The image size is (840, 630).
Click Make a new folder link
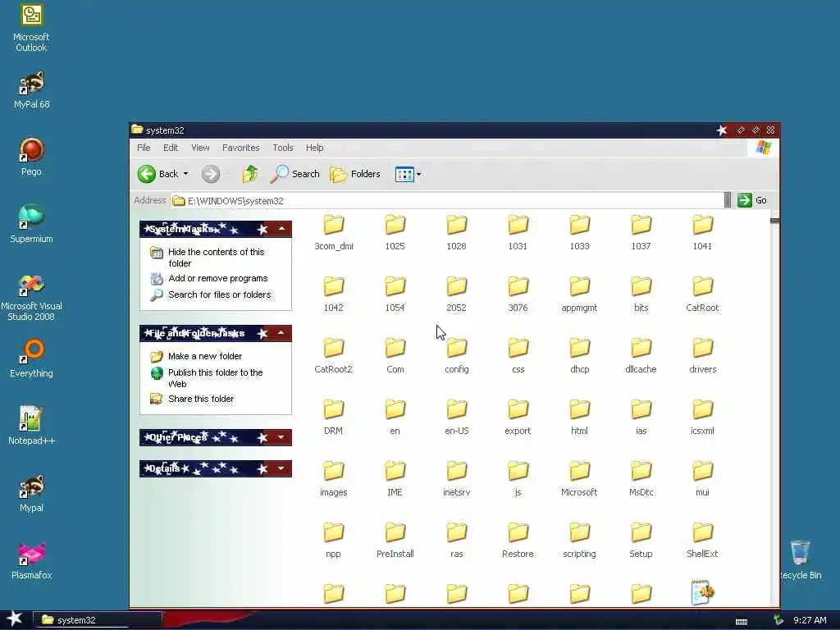pos(204,356)
